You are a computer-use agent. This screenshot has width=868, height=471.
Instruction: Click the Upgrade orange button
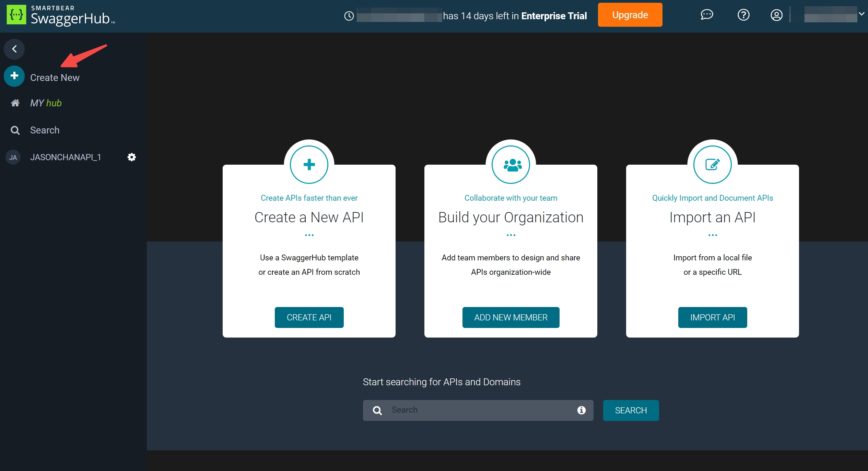(x=630, y=14)
